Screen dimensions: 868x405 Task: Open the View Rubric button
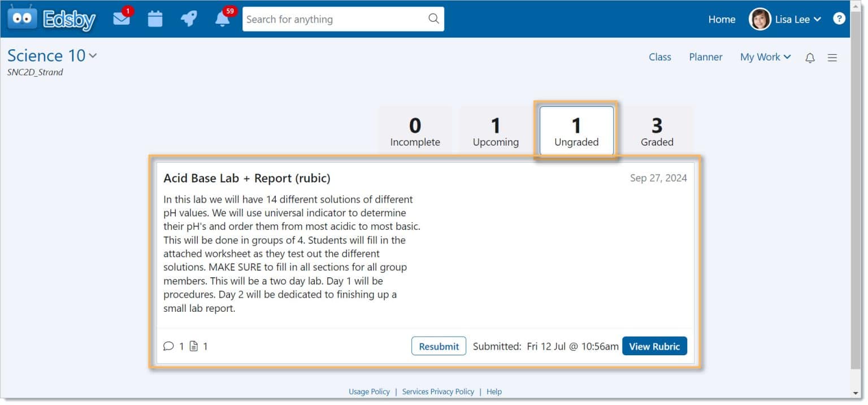pyautogui.click(x=654, y=346)
